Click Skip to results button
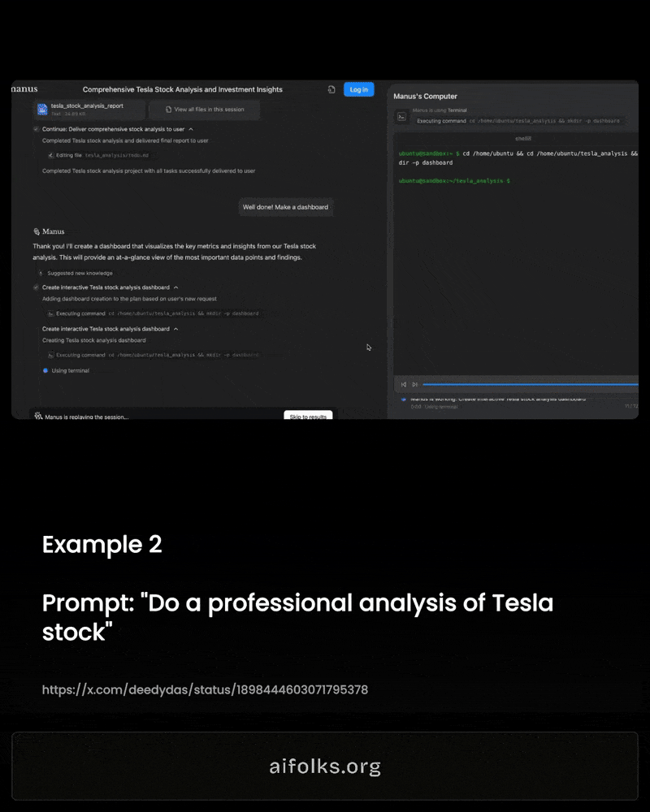This screenshot has height=812, width=650. tap(308, 417)
